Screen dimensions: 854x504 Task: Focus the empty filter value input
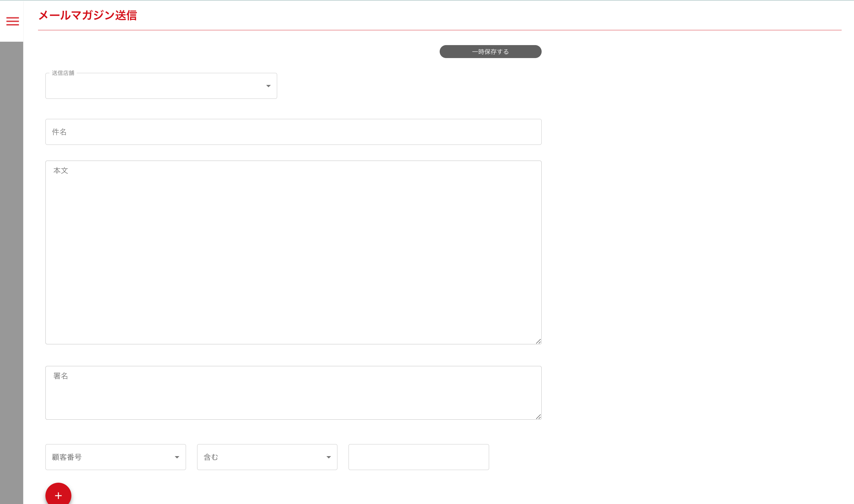pos(419,457)
